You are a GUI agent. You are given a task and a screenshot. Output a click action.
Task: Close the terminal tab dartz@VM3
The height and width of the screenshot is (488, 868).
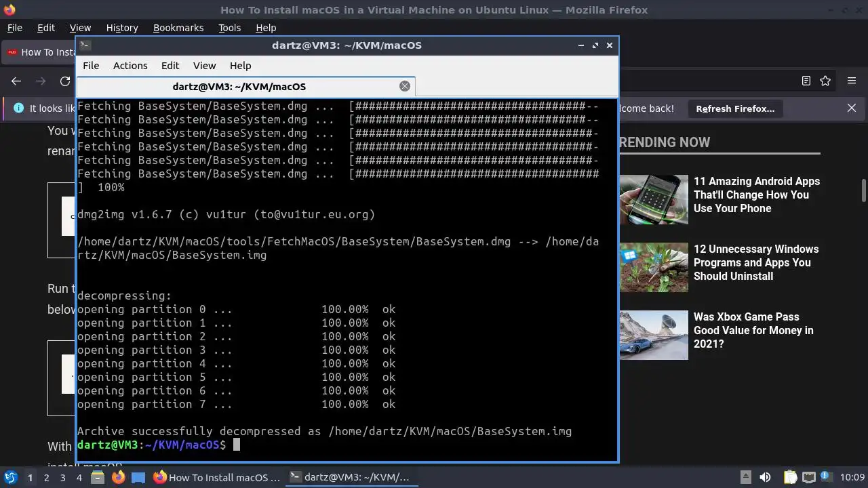(x=405, y=86)
